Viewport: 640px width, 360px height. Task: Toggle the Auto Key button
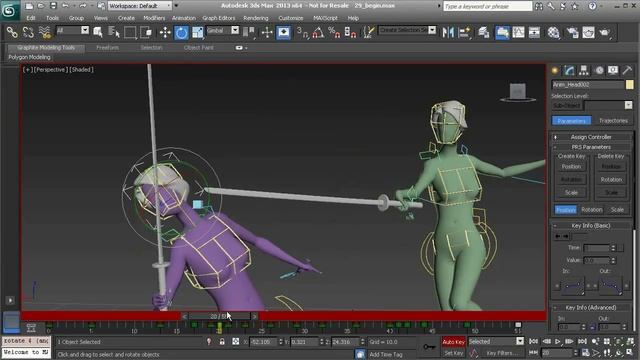pyautogui.click(x=453, y=342)
